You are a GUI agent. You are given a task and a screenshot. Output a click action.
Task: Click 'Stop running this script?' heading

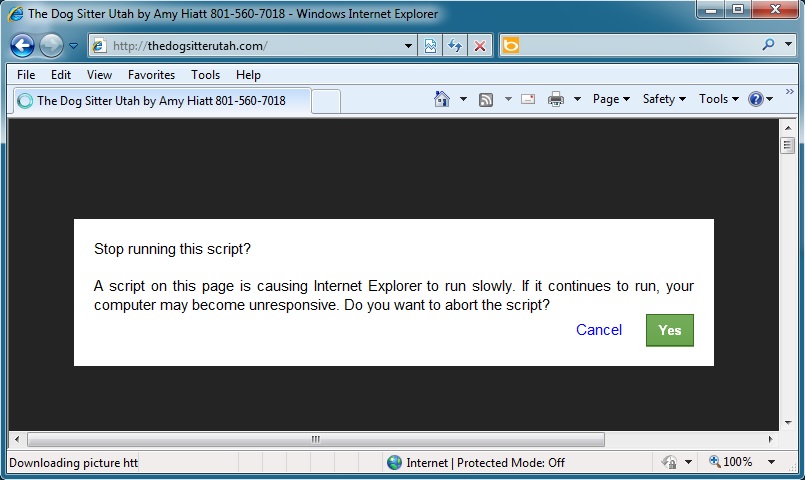tap(172, 249)
